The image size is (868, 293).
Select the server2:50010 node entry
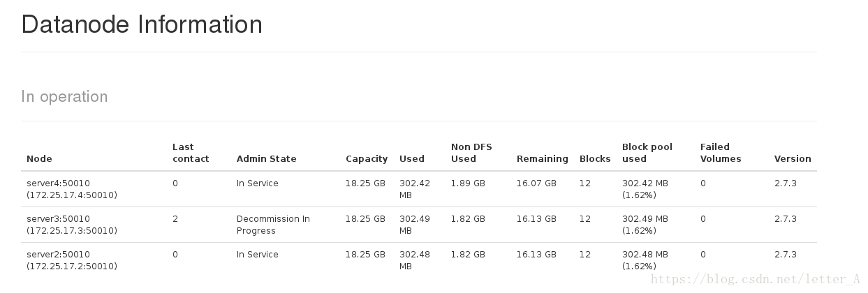tap(72, 260)
